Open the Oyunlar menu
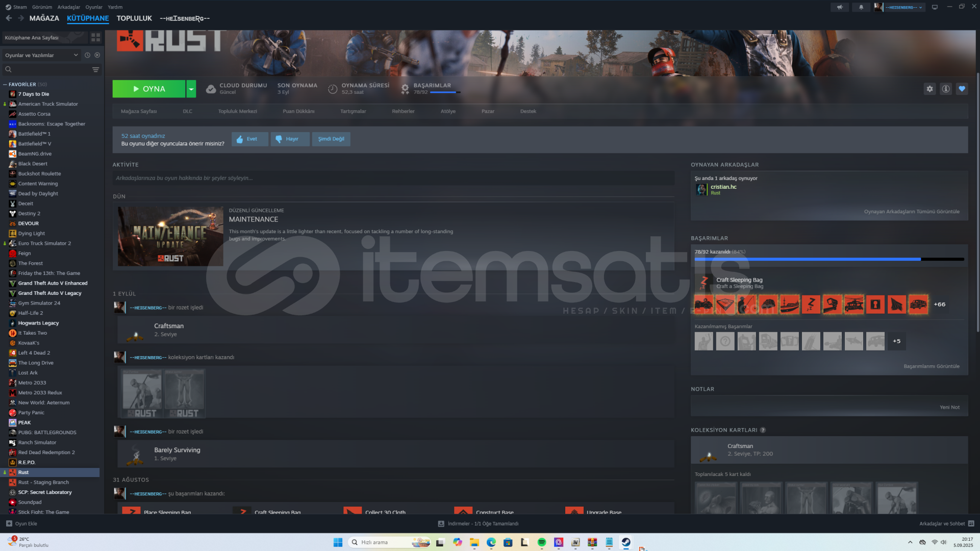 (94, 7)
